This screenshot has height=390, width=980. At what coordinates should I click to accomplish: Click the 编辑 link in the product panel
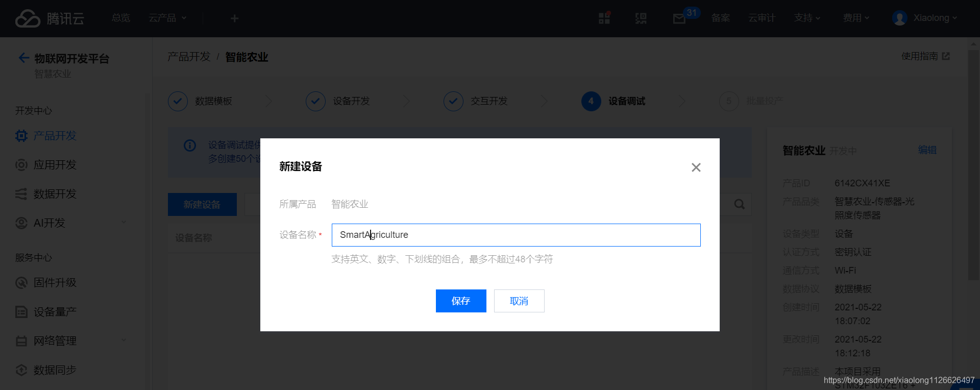[927, 150]
